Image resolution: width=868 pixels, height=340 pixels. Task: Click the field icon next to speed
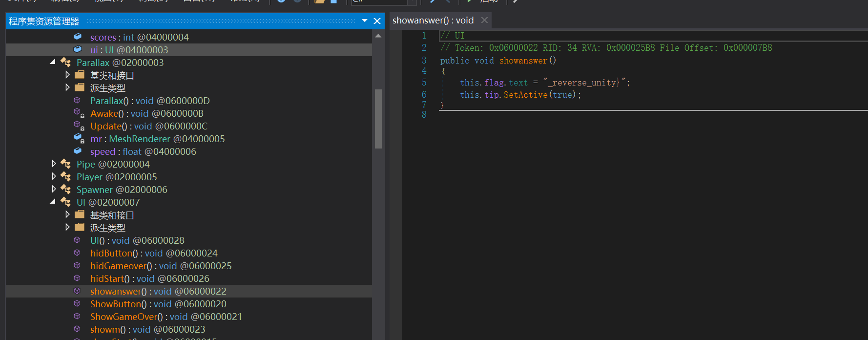78,151
